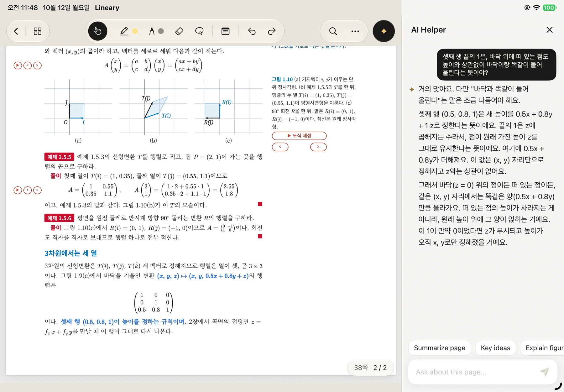The image size is (564, 392).
Task: Tap highlighted text 셋째 행 (0.5, 0.8, 1)이 높이를 정하는 규칙이며
Action: pyautogui.click(x=123, y=322)
